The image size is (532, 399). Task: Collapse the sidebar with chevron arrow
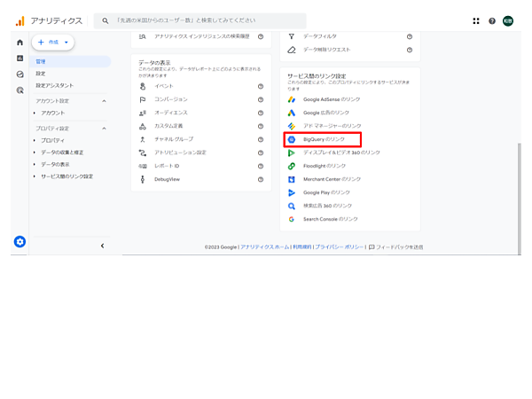[103, 246]
